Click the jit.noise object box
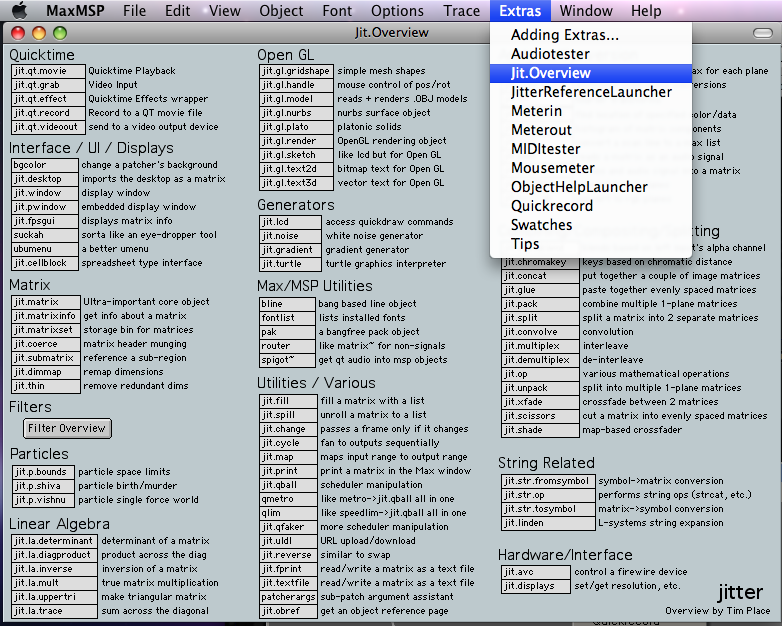Screen dimensions: 782x626 click(290, 236)
